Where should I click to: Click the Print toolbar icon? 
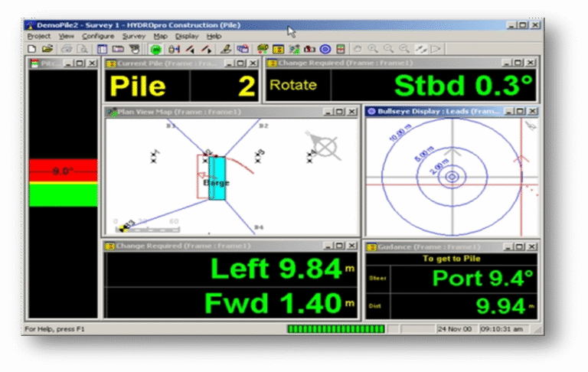pos(67,49)
